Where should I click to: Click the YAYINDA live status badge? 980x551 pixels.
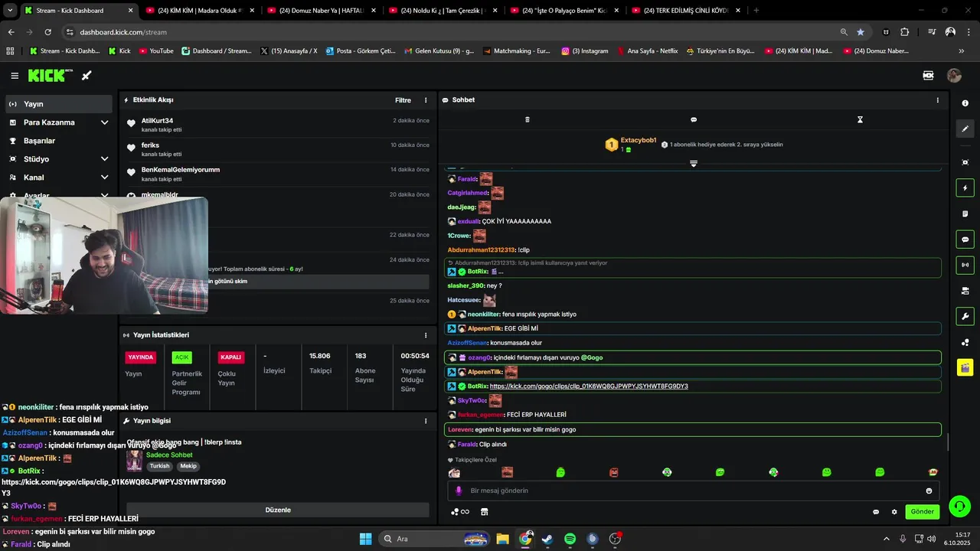click(x=141, y=357)
